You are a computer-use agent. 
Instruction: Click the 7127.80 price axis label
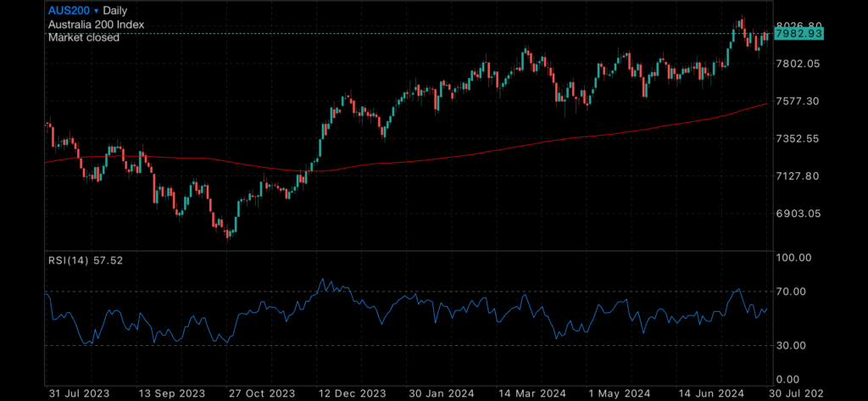point(799,176)
